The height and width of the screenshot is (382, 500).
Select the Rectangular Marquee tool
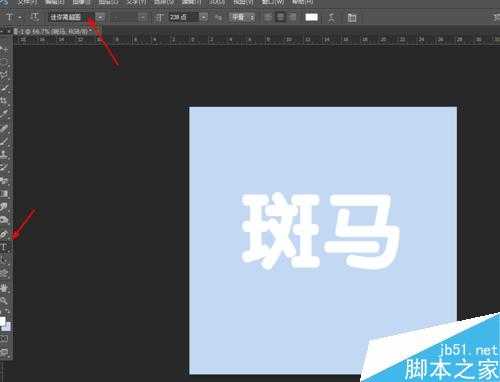tap(4, 62)
